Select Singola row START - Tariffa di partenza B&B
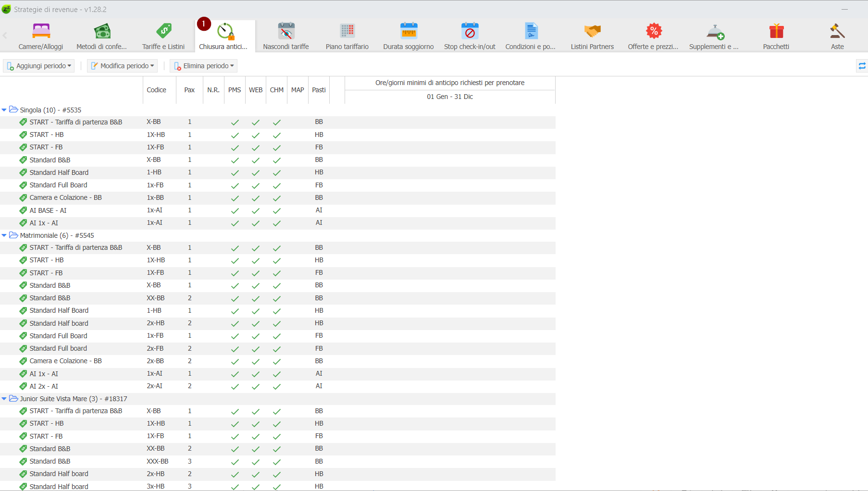The width and height of the screenshot is (868, 491). coord(278,122)
